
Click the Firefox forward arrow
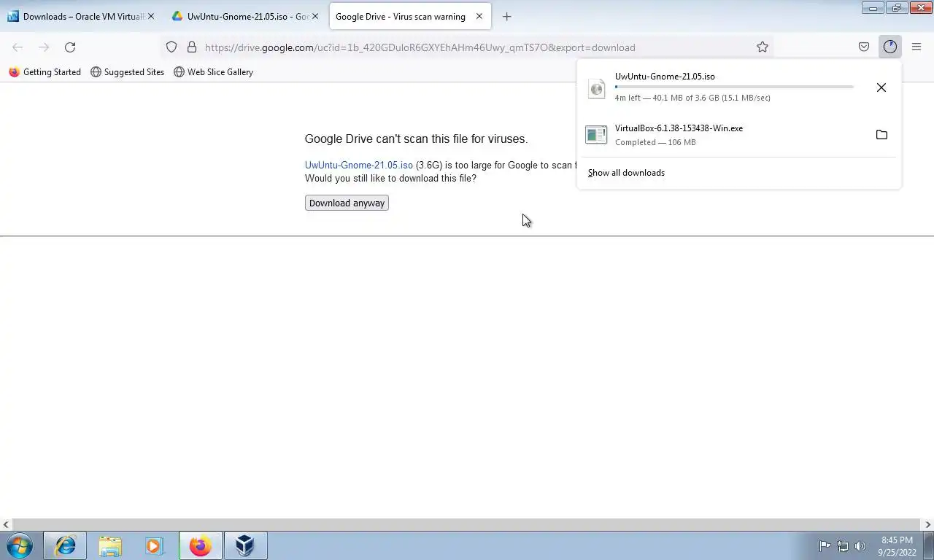[x=44, y=47]
